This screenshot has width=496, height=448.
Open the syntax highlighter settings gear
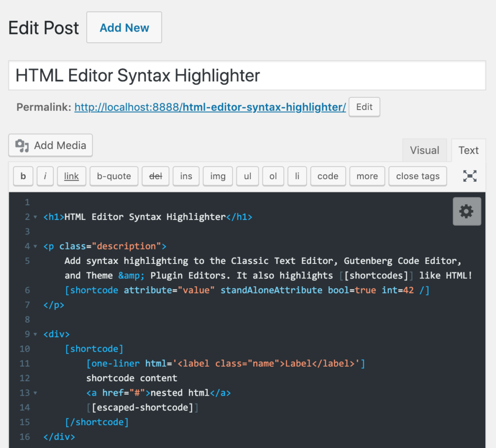pyautogui.click(x=466, y=211)
